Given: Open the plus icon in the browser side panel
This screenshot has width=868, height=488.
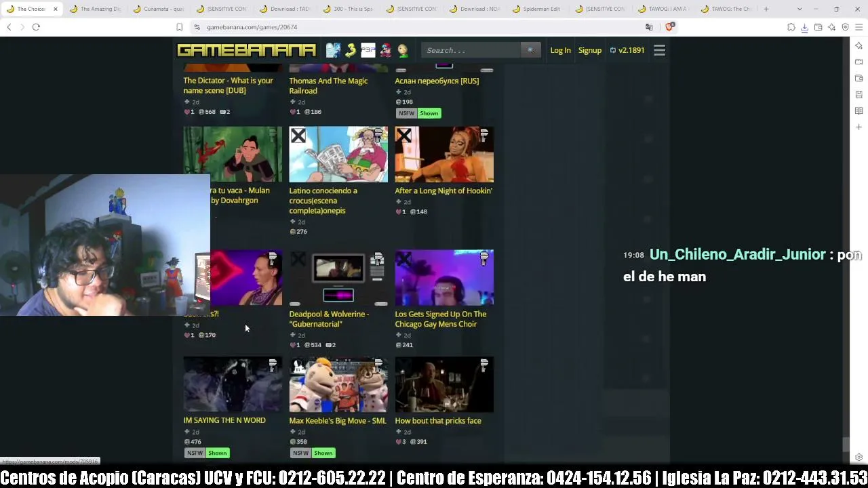Looking at the screenshot, I should 859,127.
